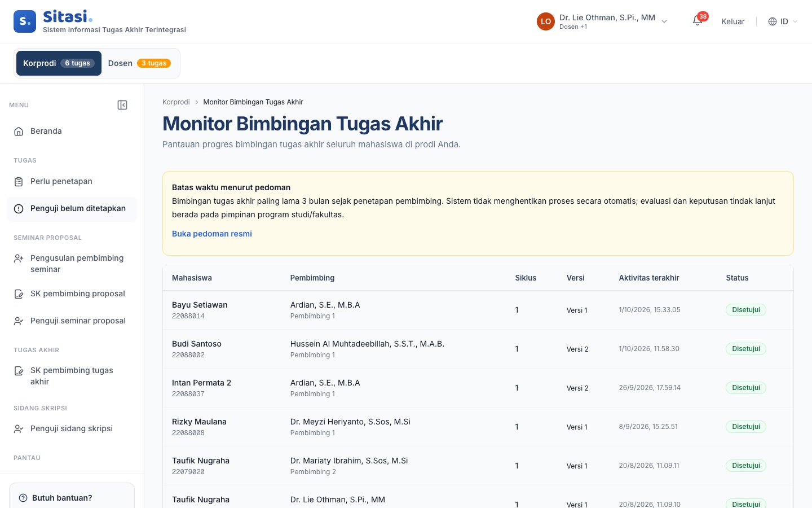
Task: Open the Buka pedoman resmi link
Action: (212, 234)
